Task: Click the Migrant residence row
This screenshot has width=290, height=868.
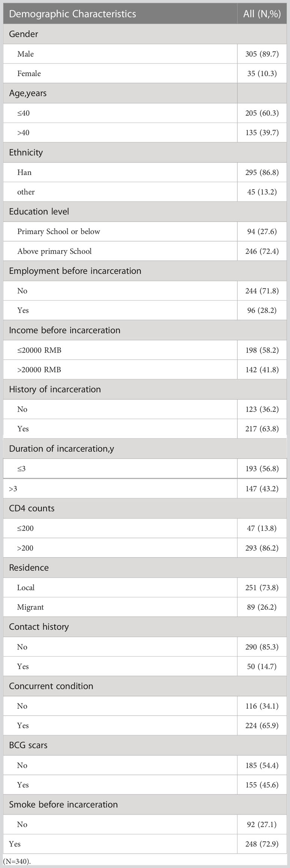Action: 145,607
